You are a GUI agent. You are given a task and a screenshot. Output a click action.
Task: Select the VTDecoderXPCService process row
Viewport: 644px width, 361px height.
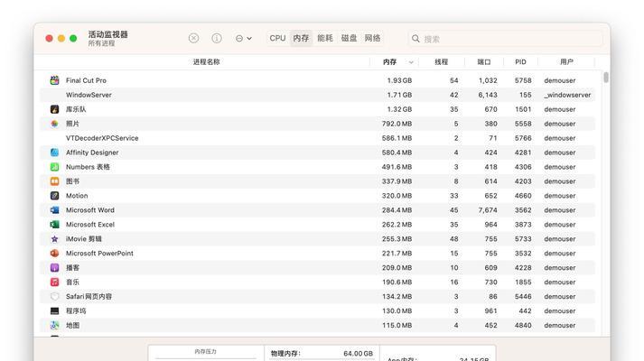(317, 138)
